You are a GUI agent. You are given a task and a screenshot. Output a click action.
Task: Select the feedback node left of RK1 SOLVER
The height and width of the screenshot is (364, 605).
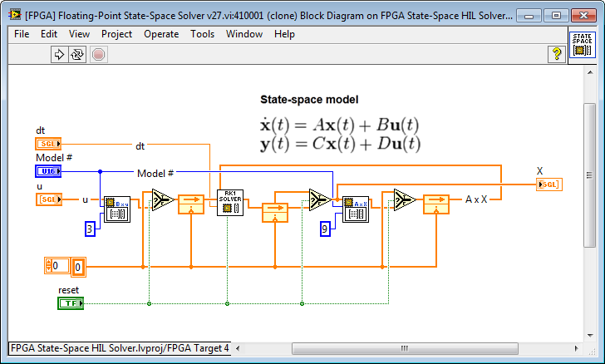tap(191, 204)
